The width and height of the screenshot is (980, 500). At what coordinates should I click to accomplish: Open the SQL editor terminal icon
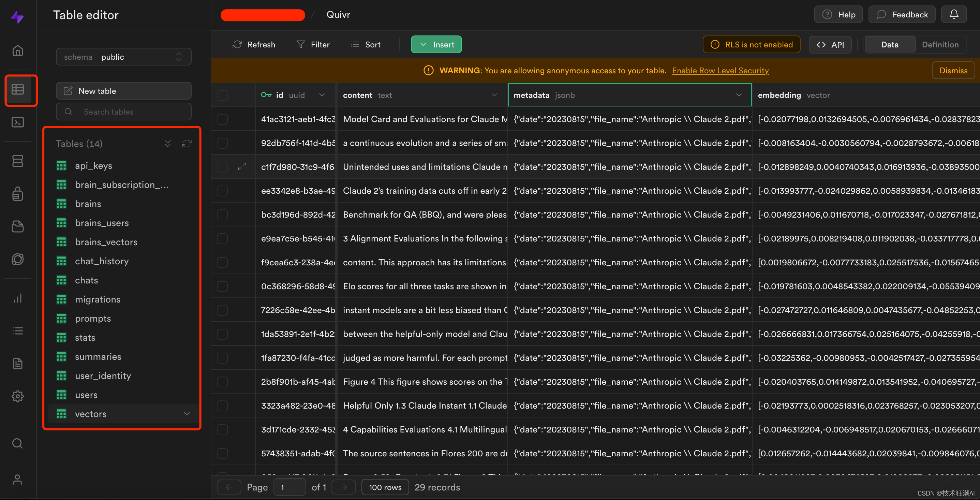(17, 122)
